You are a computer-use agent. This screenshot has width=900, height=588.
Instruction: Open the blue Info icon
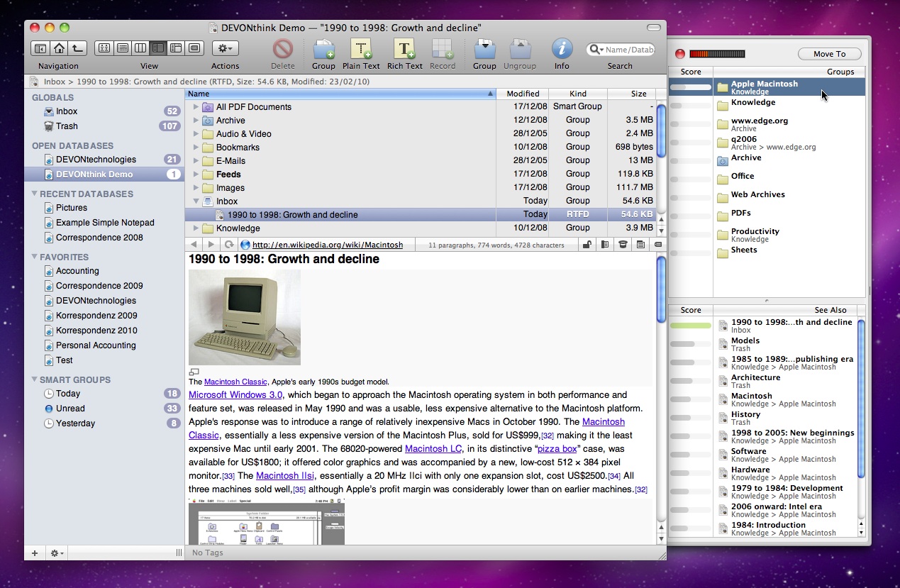[x=562, y=49]
